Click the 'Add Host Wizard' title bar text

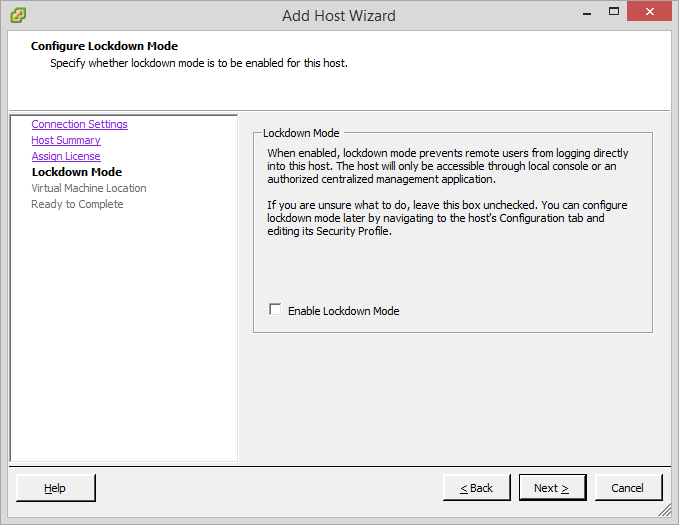[339, 15]
